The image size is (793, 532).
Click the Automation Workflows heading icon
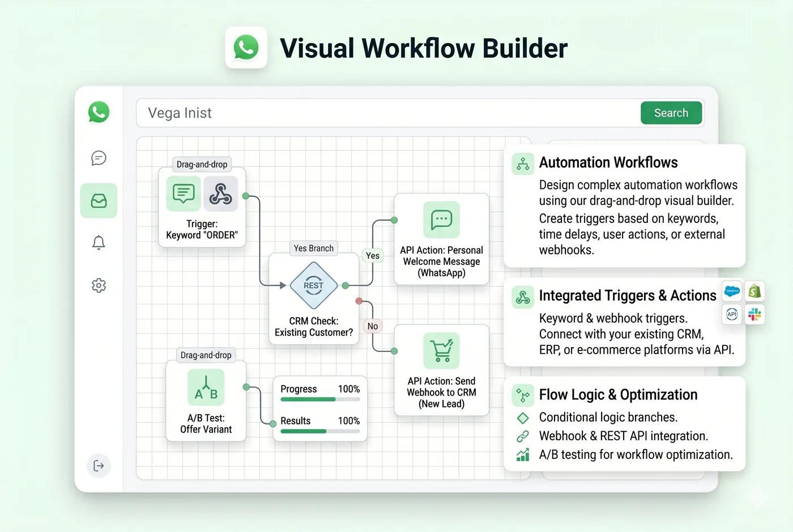click(523, 164)
